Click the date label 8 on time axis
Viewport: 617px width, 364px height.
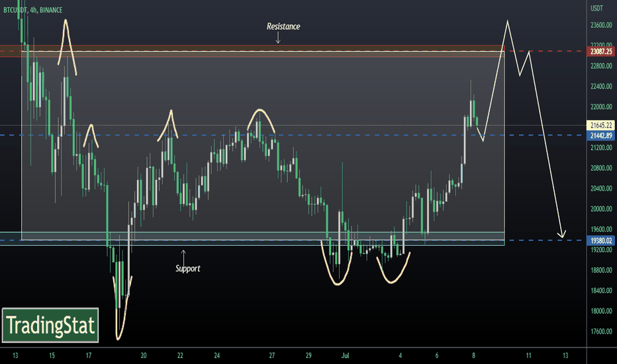click(x=473, y=356)
